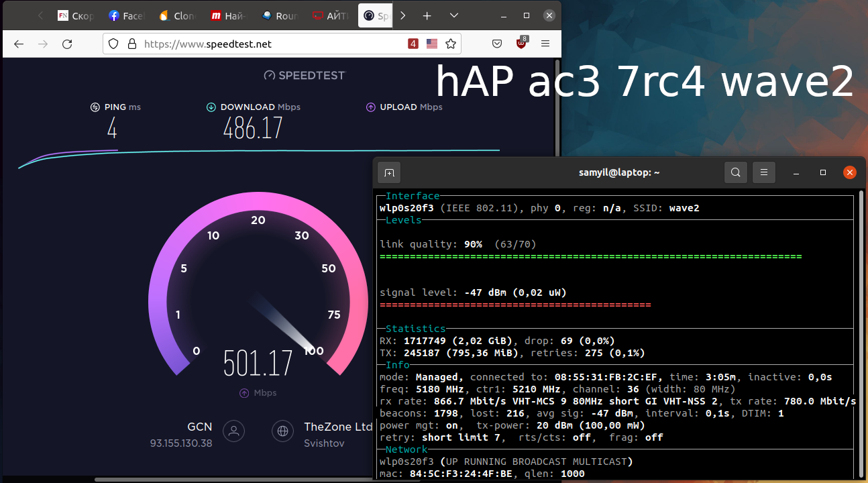Bookmark this page with the star icon
This screenshot has width=868, height=483.
pos(451,44)
